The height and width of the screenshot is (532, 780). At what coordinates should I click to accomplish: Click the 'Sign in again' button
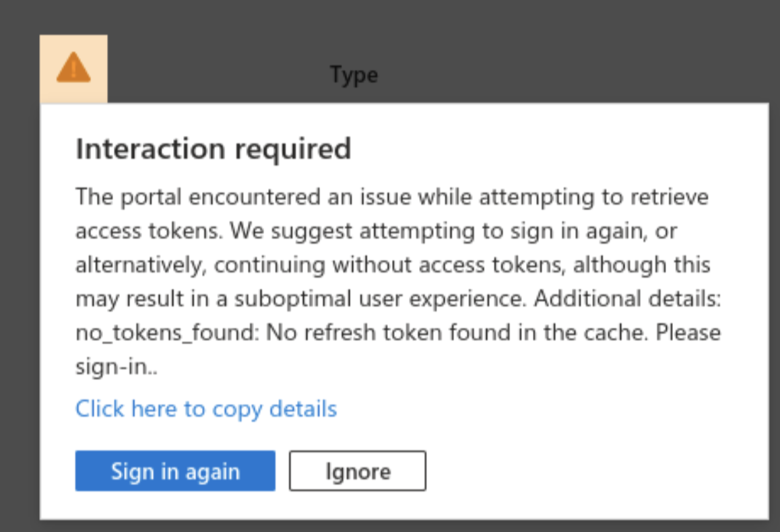175,471
